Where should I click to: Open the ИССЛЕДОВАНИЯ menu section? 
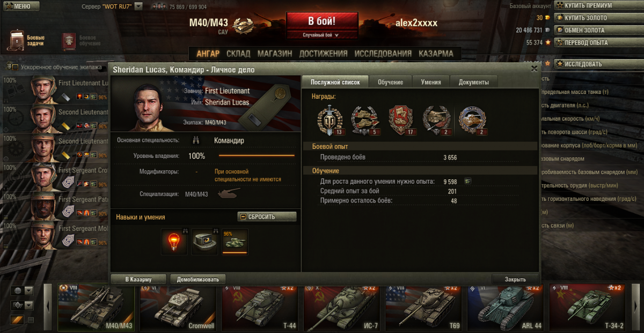(383, 54)
